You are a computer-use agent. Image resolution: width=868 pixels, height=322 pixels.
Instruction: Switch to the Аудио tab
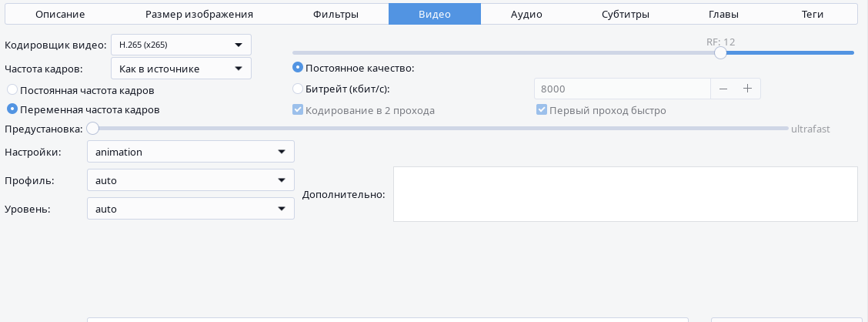coord(526,14)
